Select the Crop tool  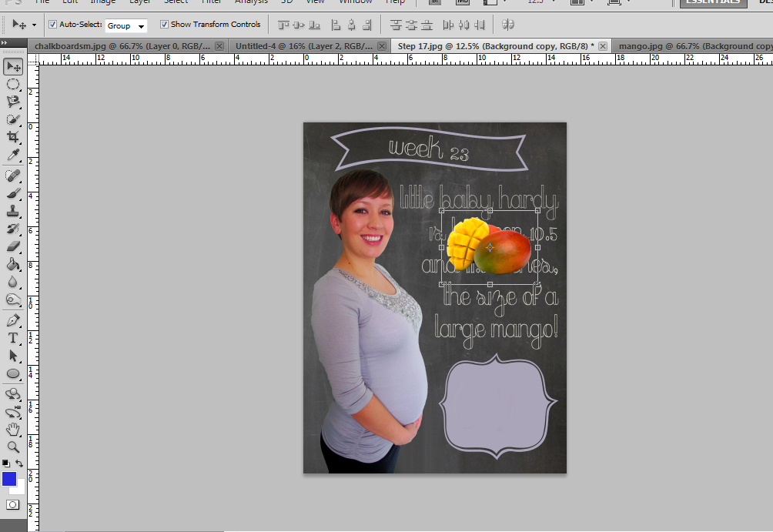coord(13,136)
